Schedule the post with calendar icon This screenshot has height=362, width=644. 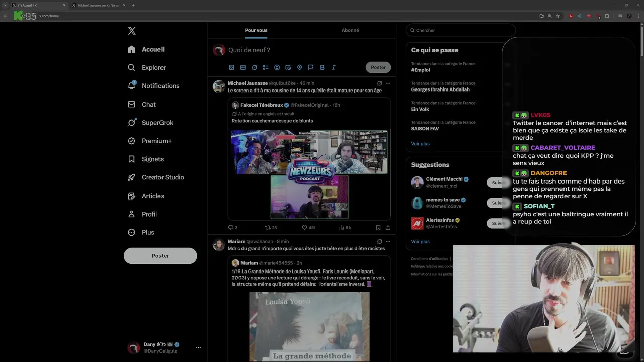[x=288, y=67]
